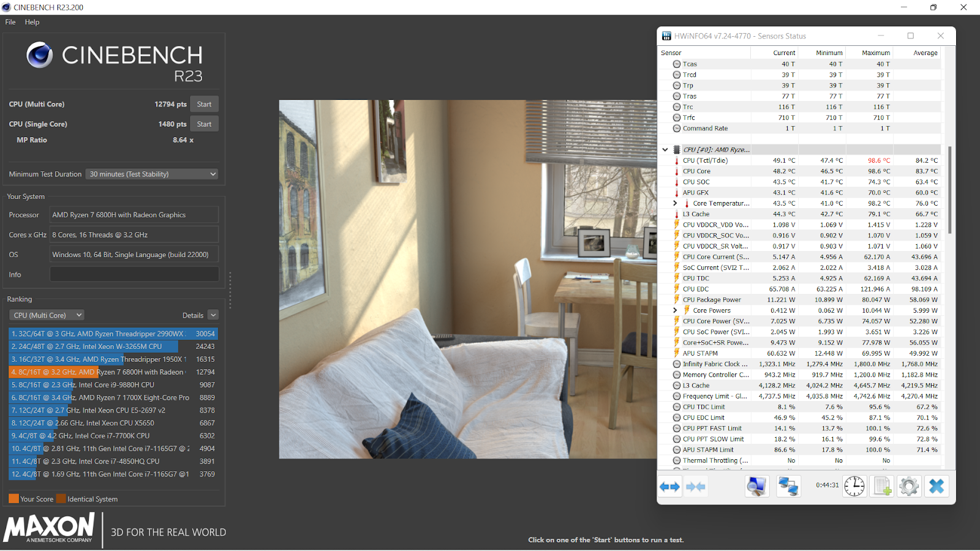Click the APU STAPM Limit row label
Screen dimensions: 980x551
[708, 449]
